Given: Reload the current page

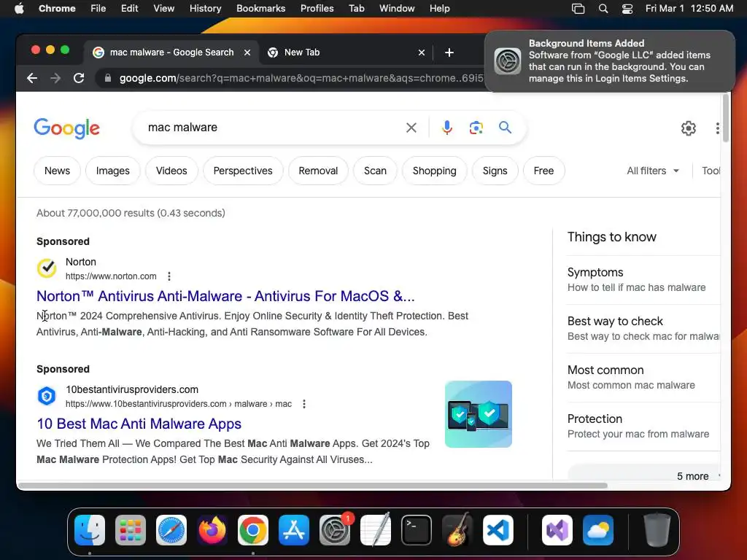Looking at the screenshot, I should click(79, 78).
